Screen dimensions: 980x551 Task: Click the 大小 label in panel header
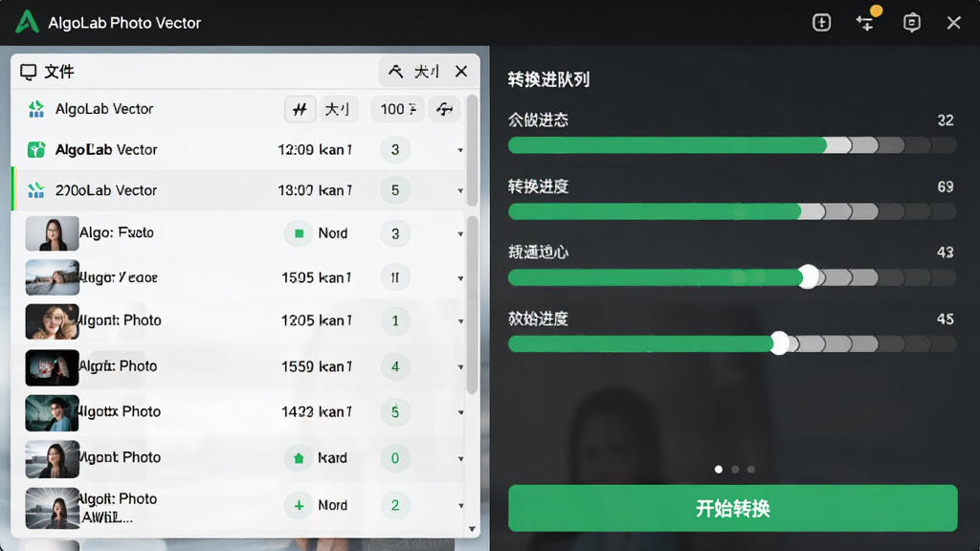427,71
